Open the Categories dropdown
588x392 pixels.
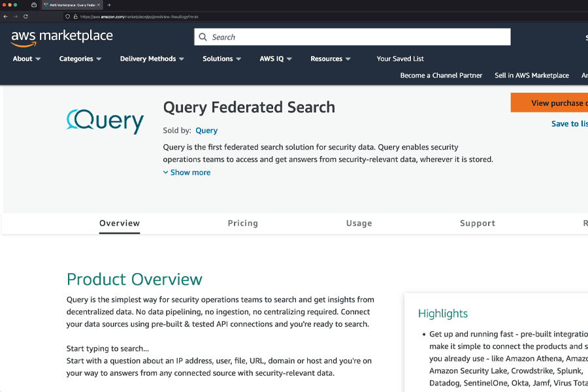(80, 59)
